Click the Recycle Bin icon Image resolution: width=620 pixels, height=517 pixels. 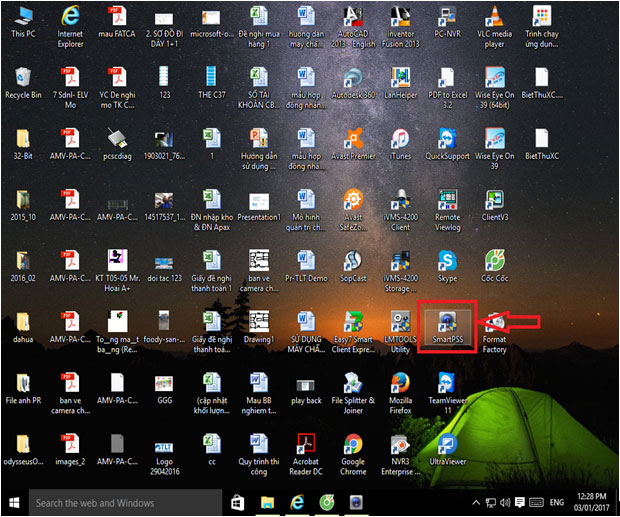pyautogui.click(x=23, y=78)
